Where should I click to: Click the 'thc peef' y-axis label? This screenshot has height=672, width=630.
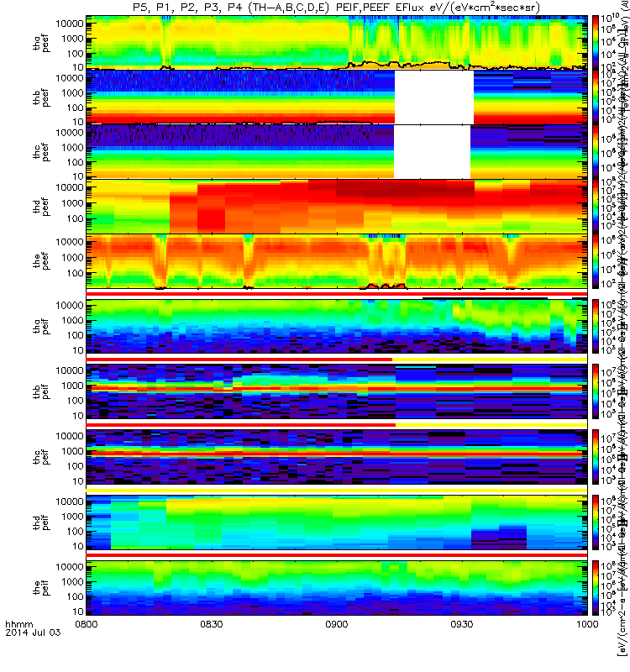point(41,152)
